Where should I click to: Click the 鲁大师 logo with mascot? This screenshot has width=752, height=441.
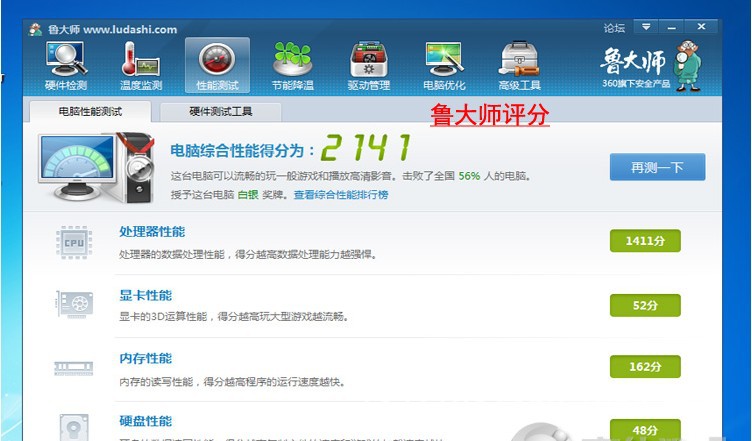(651, 65)
